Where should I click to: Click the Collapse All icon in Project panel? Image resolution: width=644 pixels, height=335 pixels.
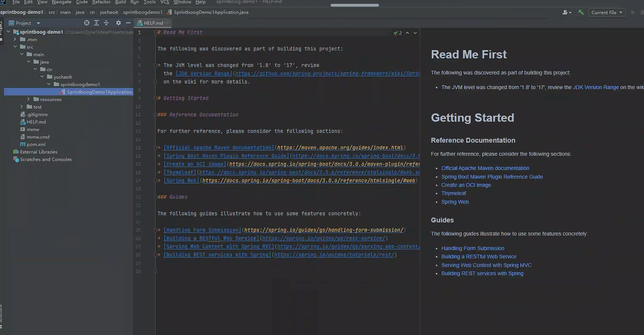pos(106,23)
